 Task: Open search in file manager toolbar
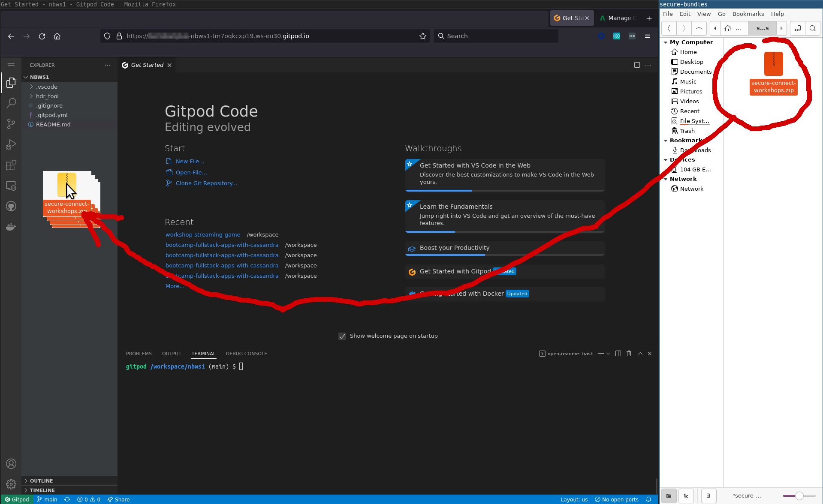(x=812, y=28)
